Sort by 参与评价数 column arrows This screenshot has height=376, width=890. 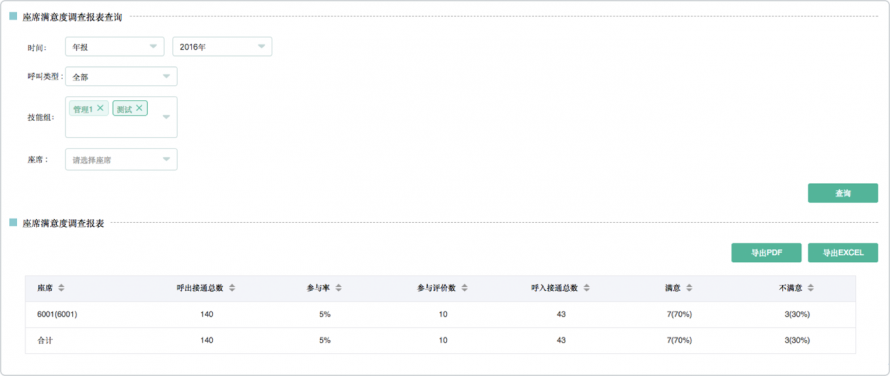(x=464, y=288)
